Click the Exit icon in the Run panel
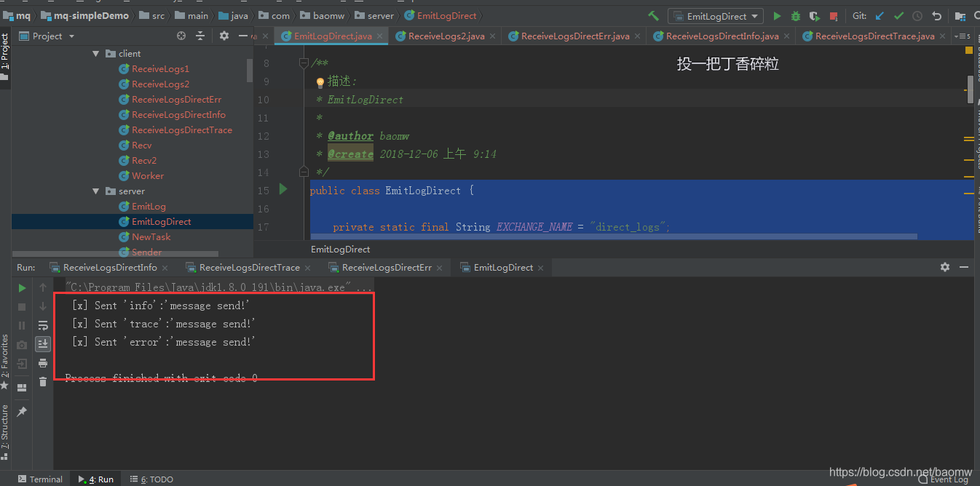This screenshot has height=486, width=980. point(22,363)
